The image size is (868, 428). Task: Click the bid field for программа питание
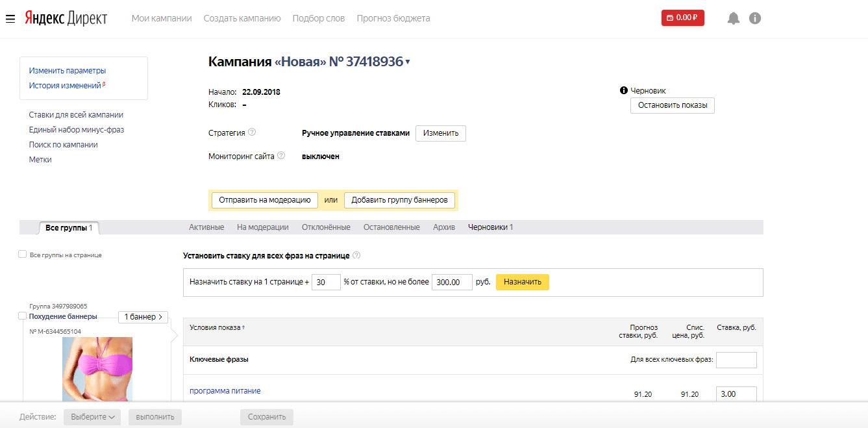(736, 394)
